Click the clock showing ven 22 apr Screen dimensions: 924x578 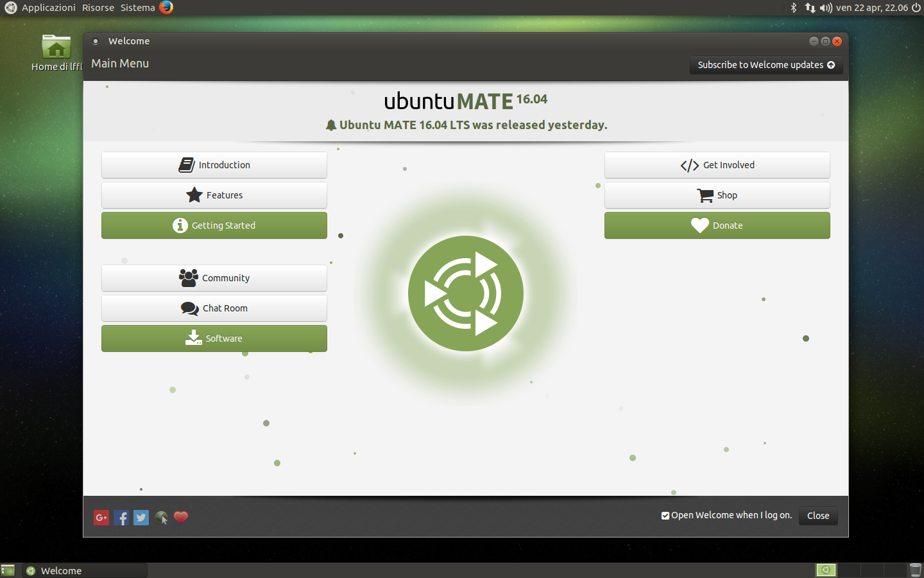coord(872,8)
